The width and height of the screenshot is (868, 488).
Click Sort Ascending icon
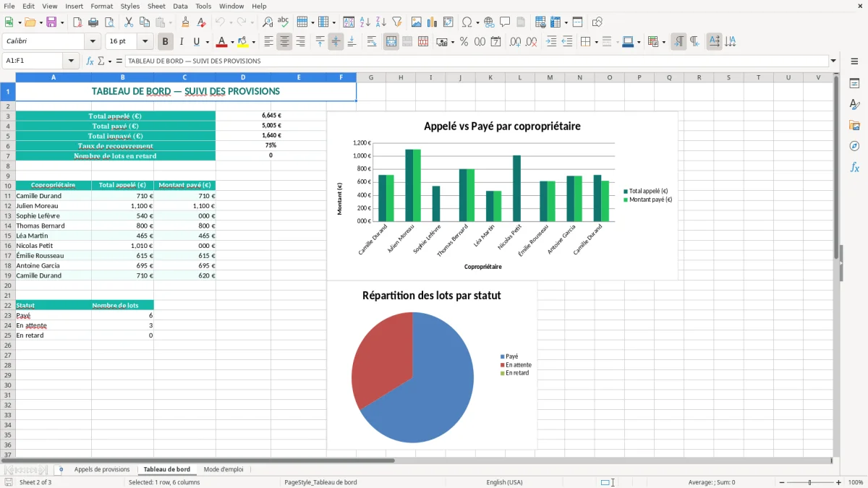[x=365, y=22]
